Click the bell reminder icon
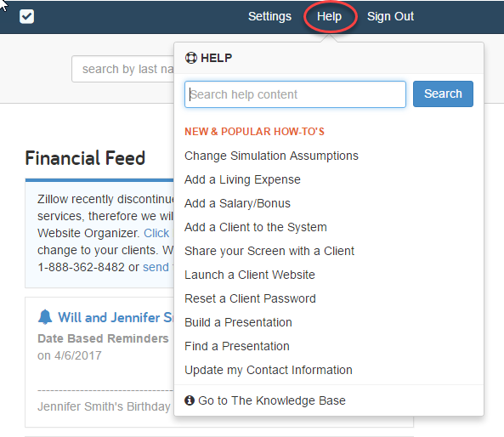 pyautogui.click(x=45, y=317)
